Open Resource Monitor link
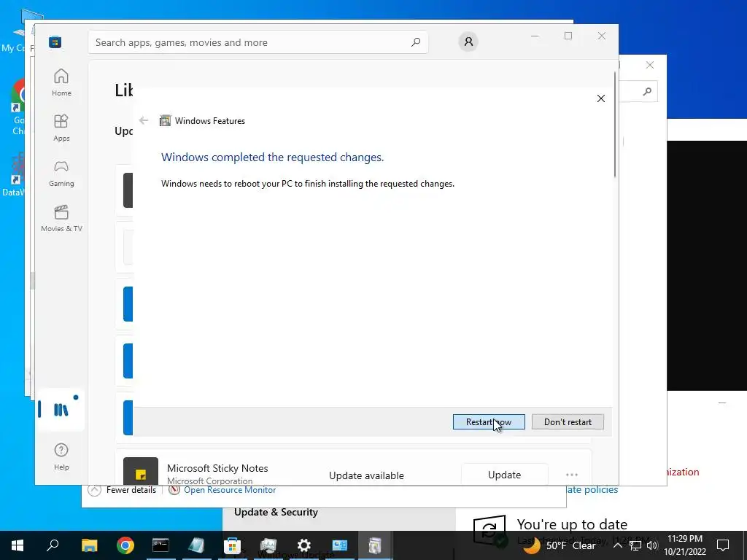Image resolution: width=747 pixels, height=560 pixels. pos(230,490)
